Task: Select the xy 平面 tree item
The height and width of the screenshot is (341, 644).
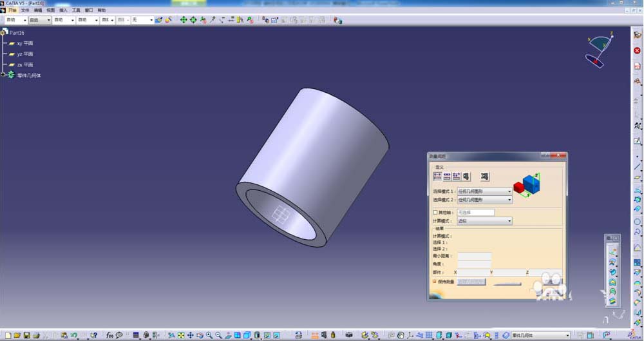Action: (x=24, y=43)
